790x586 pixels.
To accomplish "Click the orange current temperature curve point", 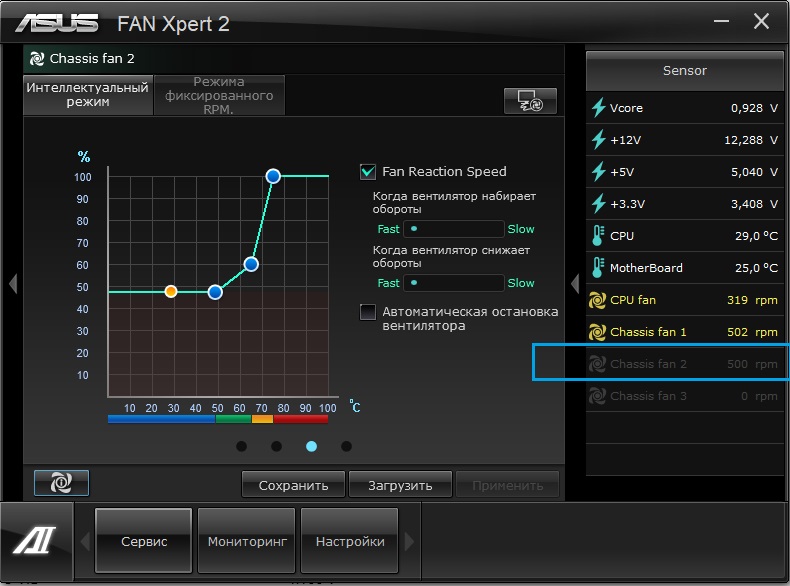I will (171, 291).
